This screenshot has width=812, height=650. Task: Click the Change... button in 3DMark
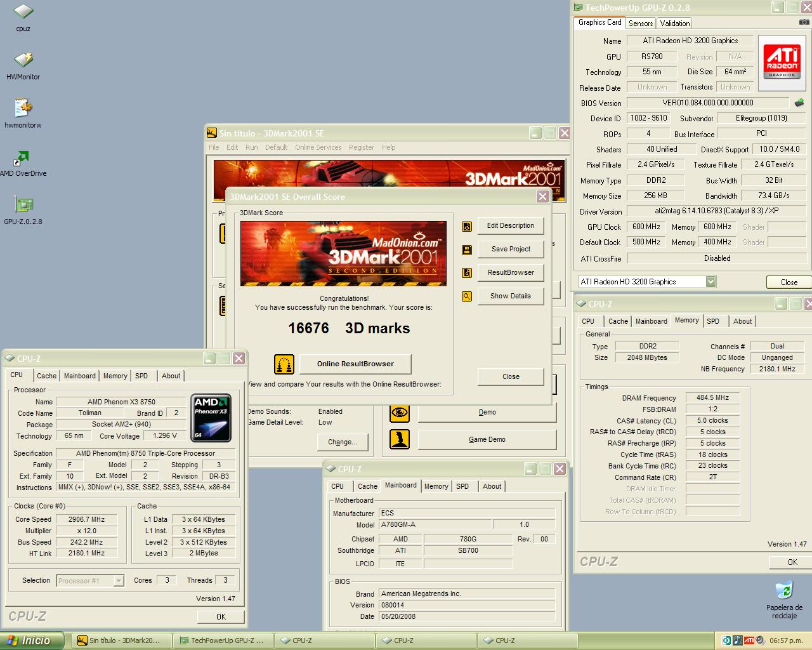(x=343, y=442)
